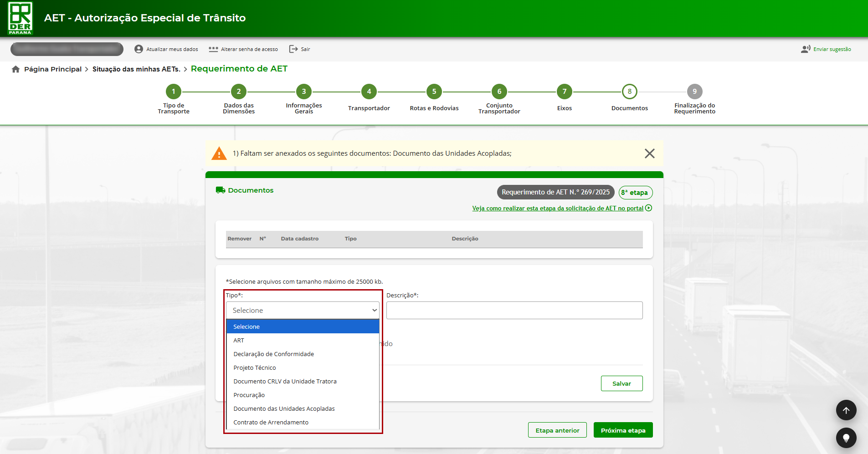Viewport: 868px width, 454px height.
Task: Click the user profile icon for Atualizar meus dados
Action: [x=139, y=49]
